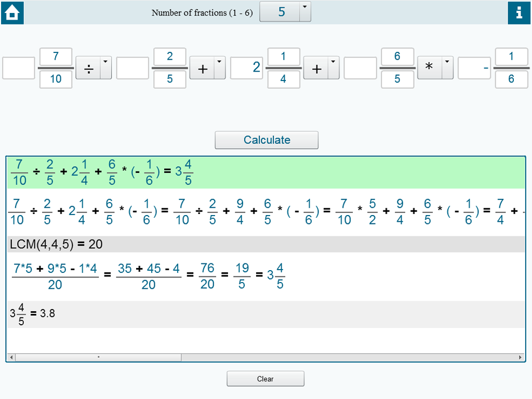532x399 pixels.
Task: Click the whole number field with minus sign
Action: coord(474,68)
